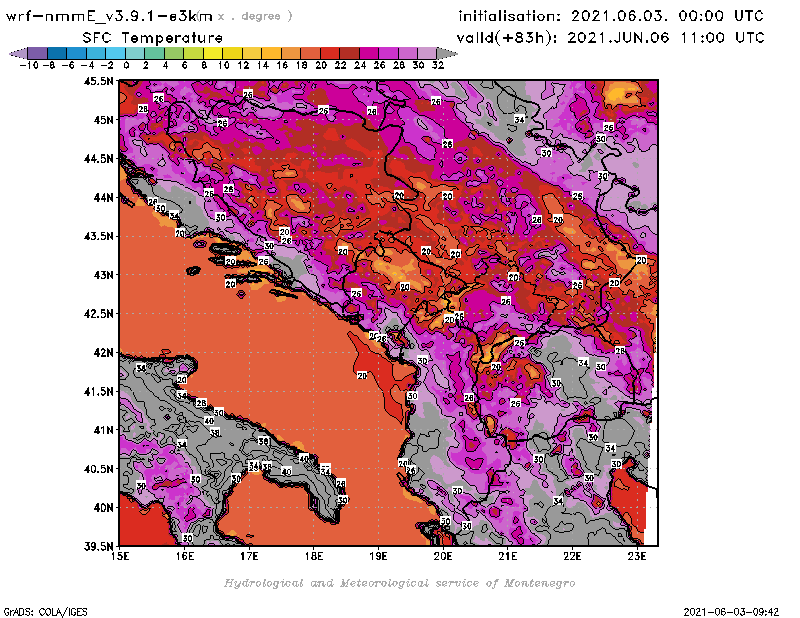800x618 pixels.
Task: Pick the magenta legend swatch between 24 and 26
Action: tap(369, 53)
